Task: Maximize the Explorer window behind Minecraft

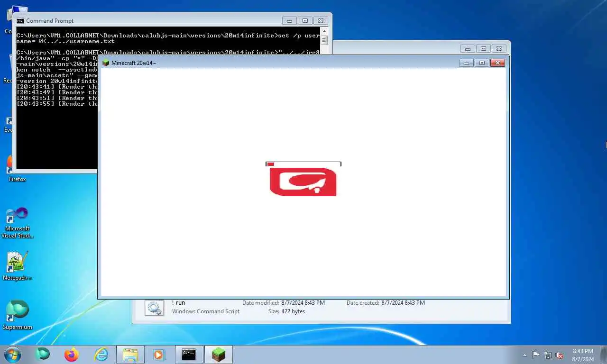Action: point(483,49)
